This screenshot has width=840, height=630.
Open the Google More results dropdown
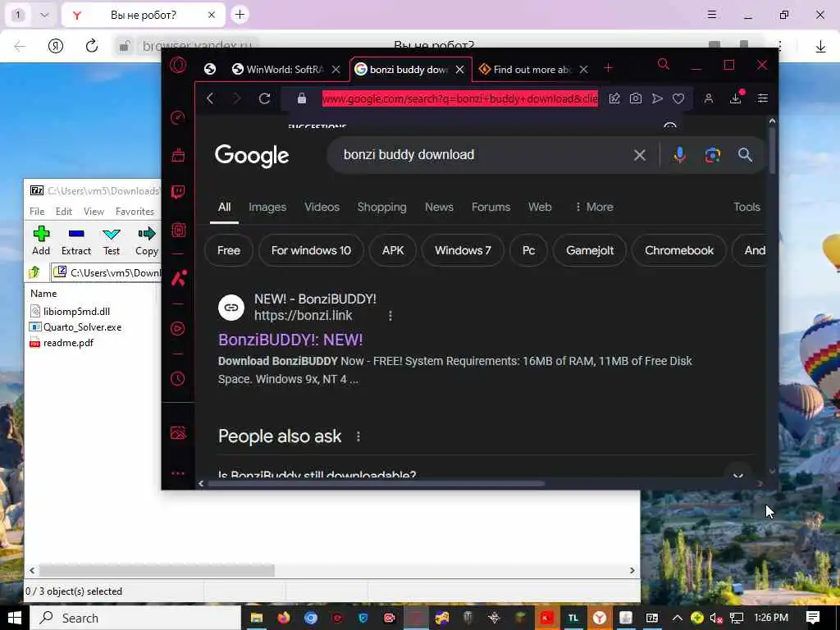594,207
